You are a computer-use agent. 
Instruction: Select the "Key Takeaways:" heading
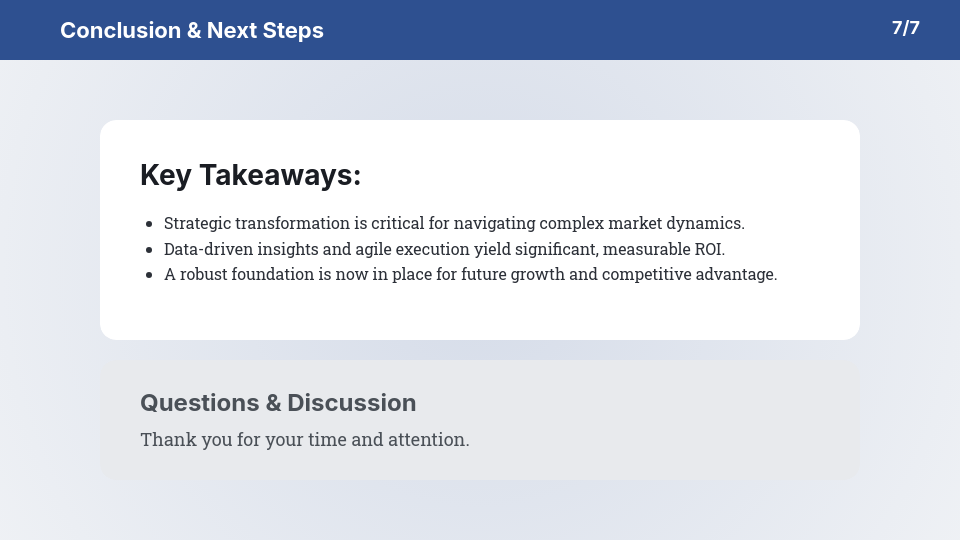point(250,175)
